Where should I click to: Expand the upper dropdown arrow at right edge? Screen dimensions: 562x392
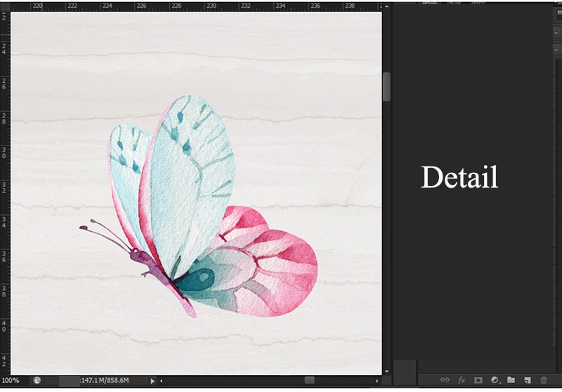coord(556,33)
